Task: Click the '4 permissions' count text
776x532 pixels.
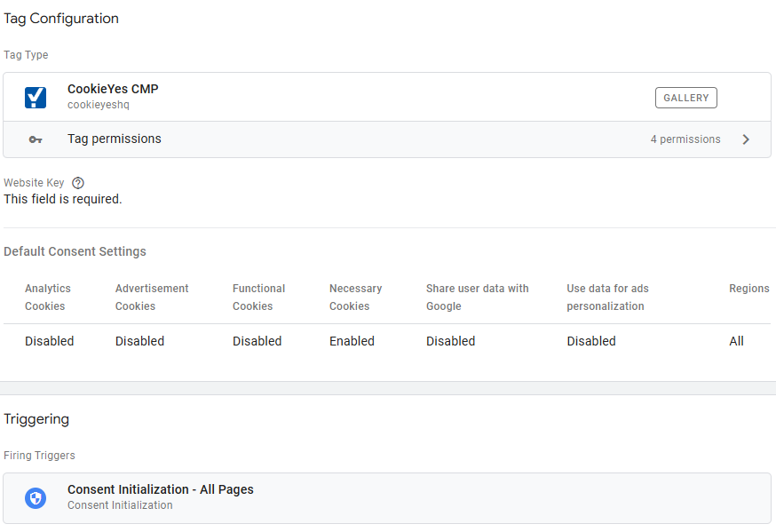Action: [685, 139]
